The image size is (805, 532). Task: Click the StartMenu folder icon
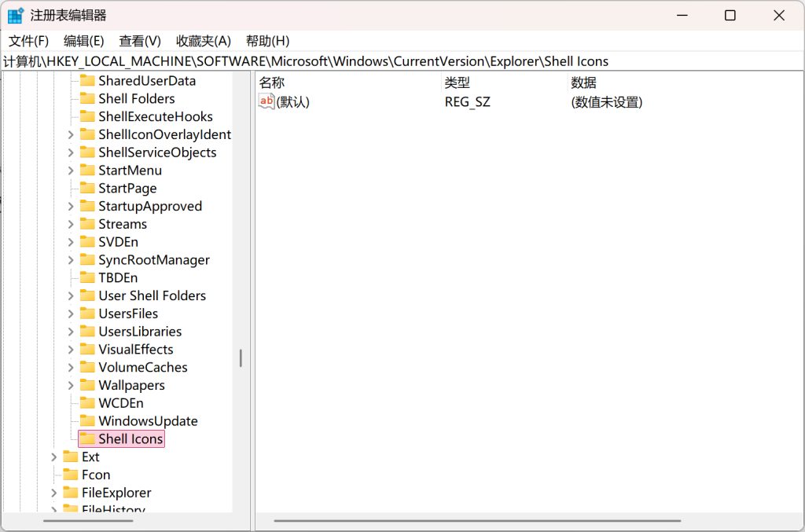[x=87, y=171]
